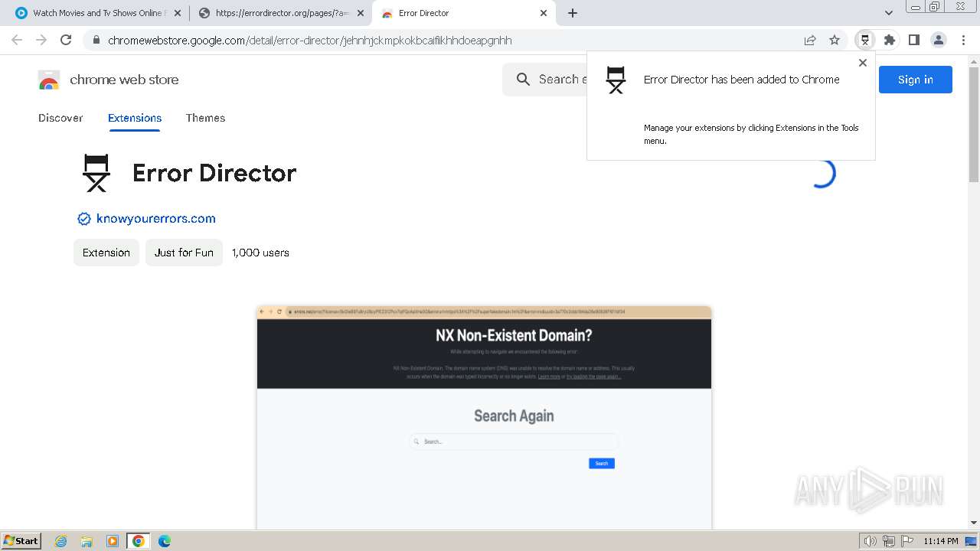
Task: Click the director chair icon in popup
Action: click(x=616, y=80)
